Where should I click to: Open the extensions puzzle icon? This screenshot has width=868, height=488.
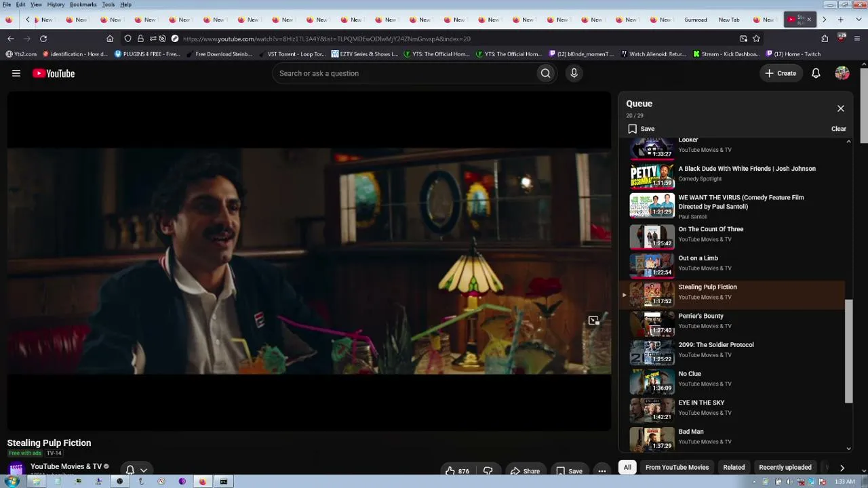(x=825, y=39)
